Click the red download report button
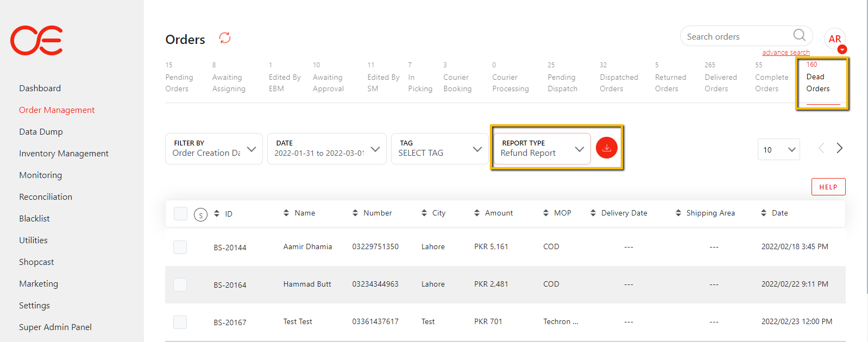The height and width of the screenshot is (342, 868). pos(606,148)
